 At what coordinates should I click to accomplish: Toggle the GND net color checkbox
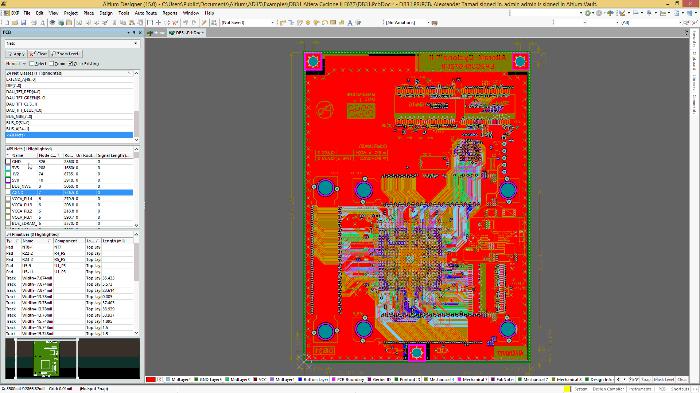pos(8,161)
